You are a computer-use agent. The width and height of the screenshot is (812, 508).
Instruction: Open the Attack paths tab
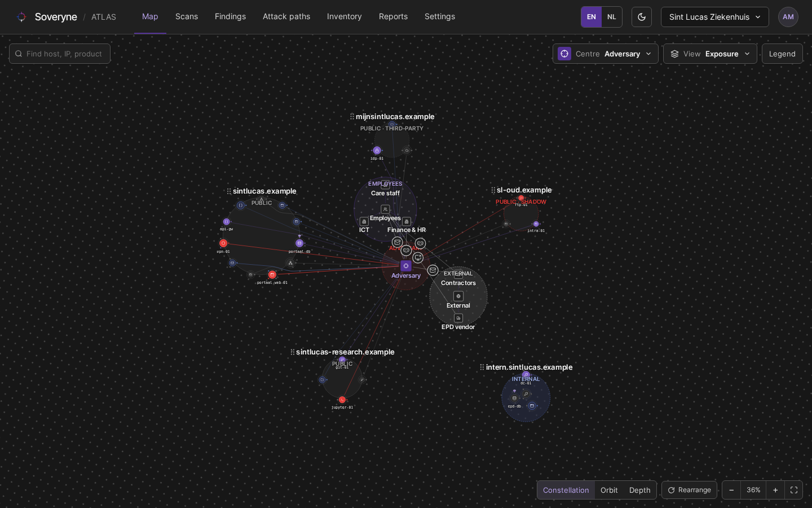point(286,17)
